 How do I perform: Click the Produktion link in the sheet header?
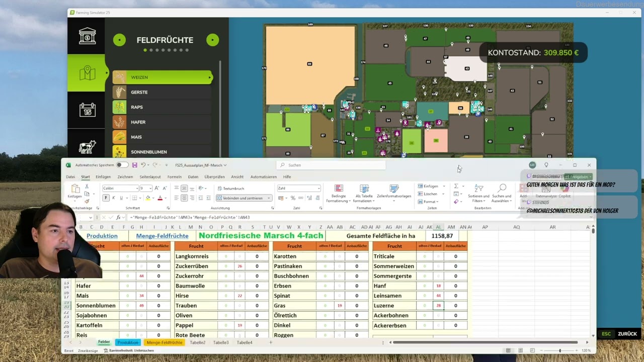click(x=102, y=236)
